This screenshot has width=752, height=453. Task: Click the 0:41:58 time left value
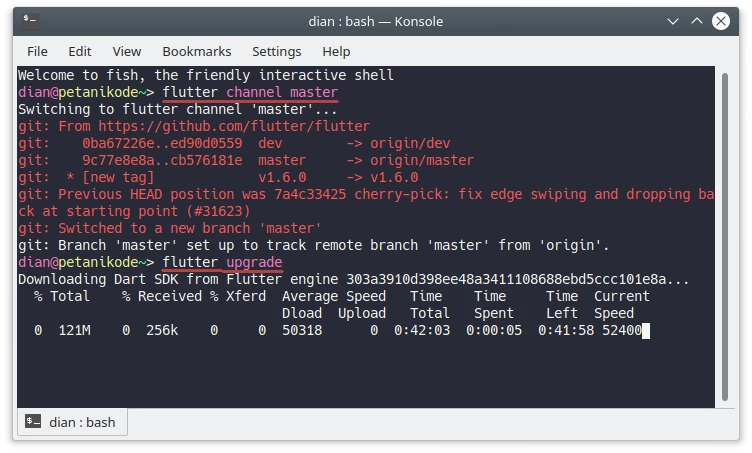566,330
